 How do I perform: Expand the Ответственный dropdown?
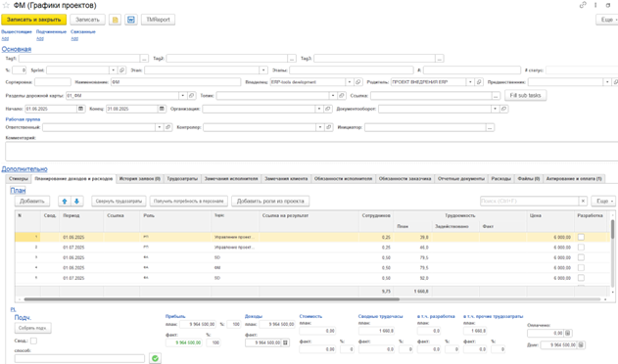click(x=160, y=127)
